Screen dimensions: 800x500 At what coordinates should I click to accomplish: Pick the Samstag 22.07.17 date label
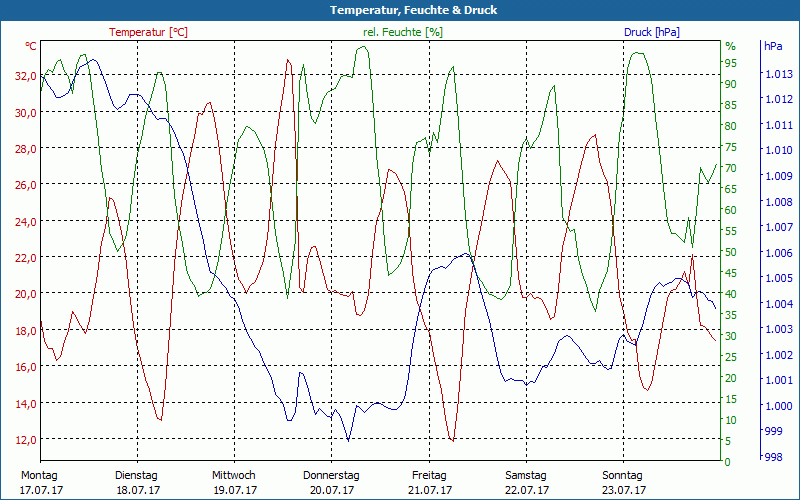pos(526,482)
